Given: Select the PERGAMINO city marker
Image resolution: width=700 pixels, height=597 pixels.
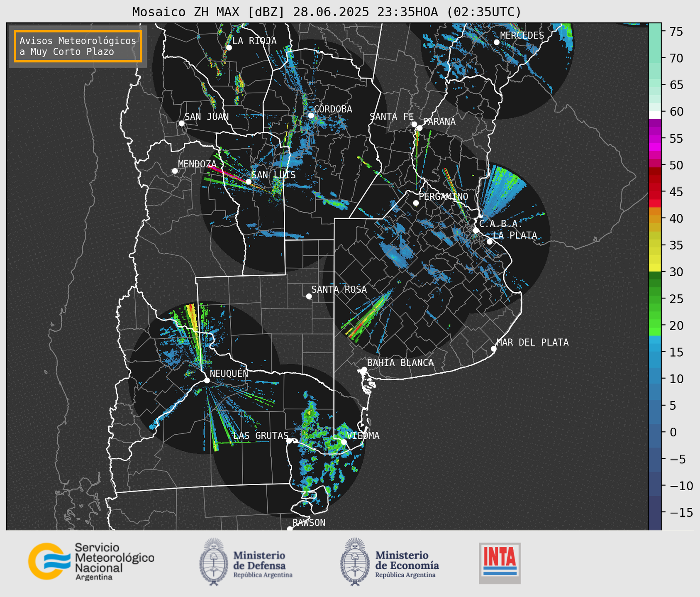Looking at the screenshot, I should point(416,203).
